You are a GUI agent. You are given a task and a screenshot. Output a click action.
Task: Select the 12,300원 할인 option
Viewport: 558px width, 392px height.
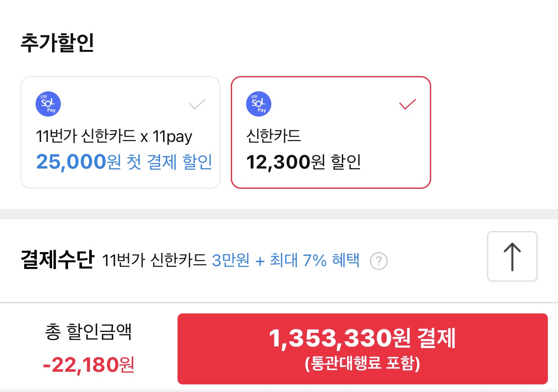303,162
